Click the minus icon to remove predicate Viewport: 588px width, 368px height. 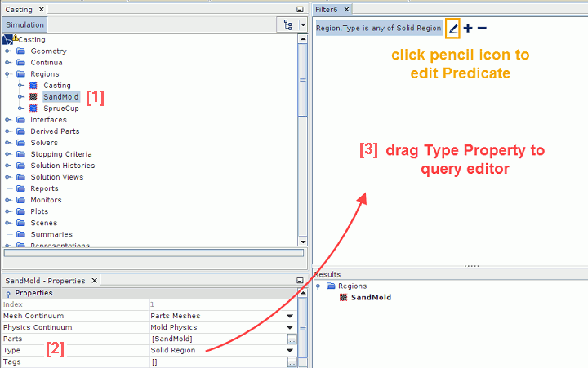482,29
